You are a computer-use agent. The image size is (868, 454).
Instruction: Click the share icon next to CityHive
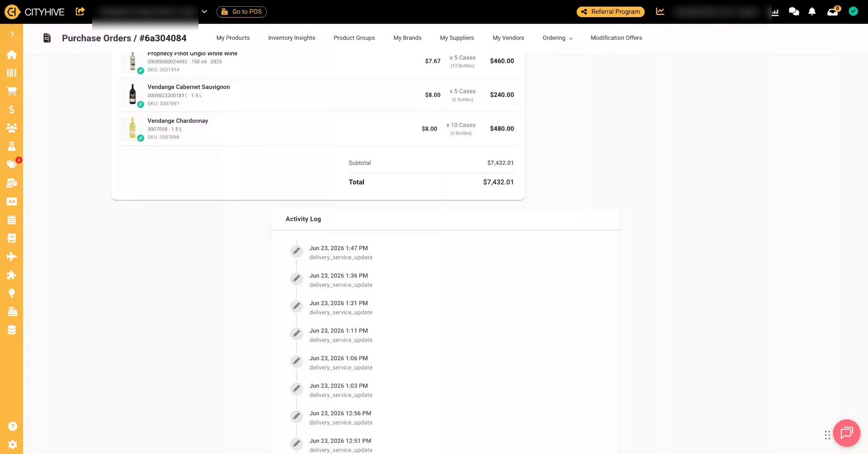coord(80,12)
